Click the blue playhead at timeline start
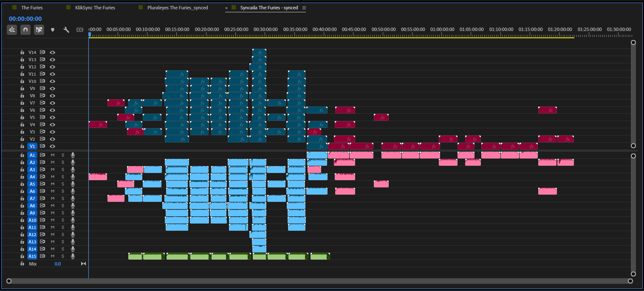 89,35
